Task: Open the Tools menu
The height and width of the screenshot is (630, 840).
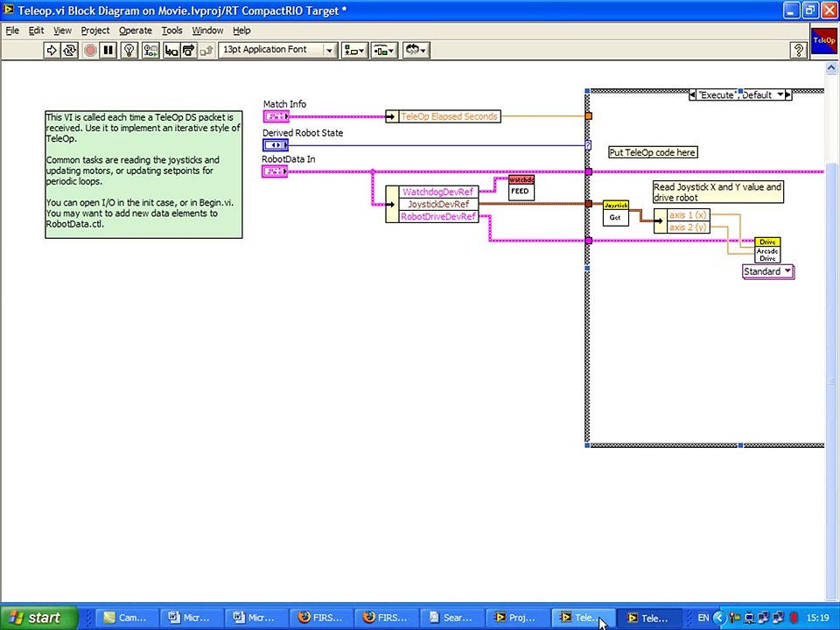Action: tap(172, 31)
